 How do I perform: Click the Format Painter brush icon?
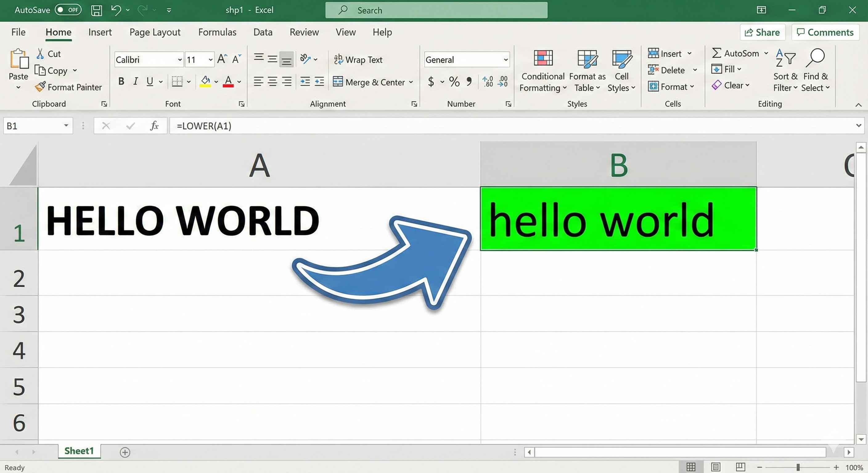point(40,87)
